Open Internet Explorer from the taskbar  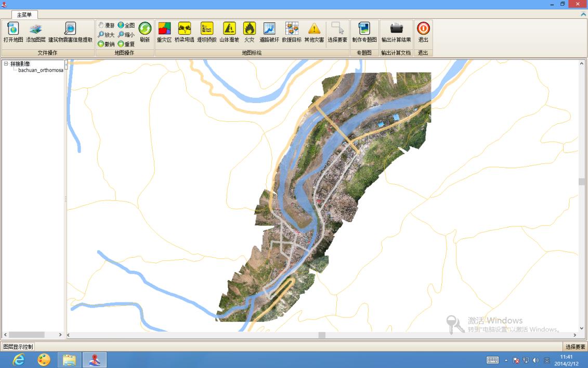(x=19, y=360)
